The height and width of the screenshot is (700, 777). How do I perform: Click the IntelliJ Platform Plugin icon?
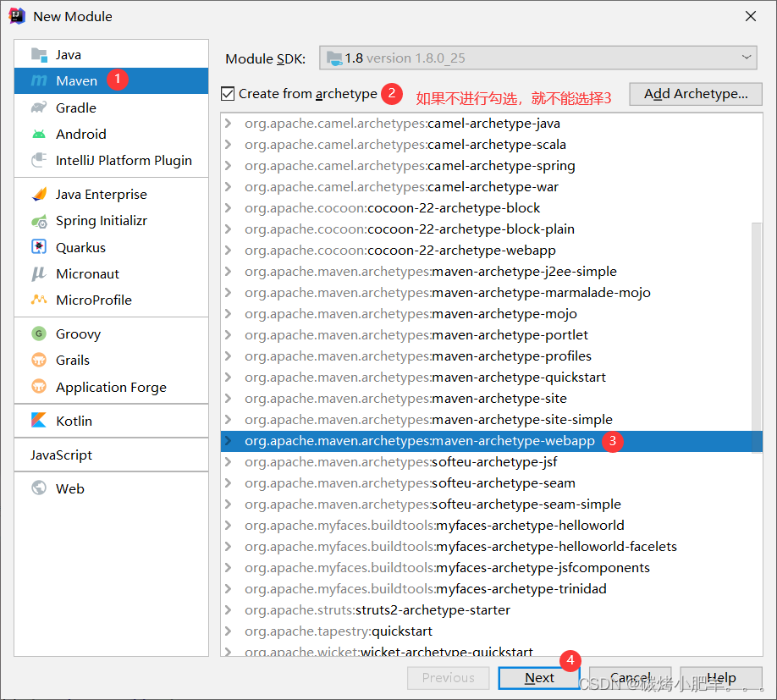pyautogui.click(x=39, y=161)
